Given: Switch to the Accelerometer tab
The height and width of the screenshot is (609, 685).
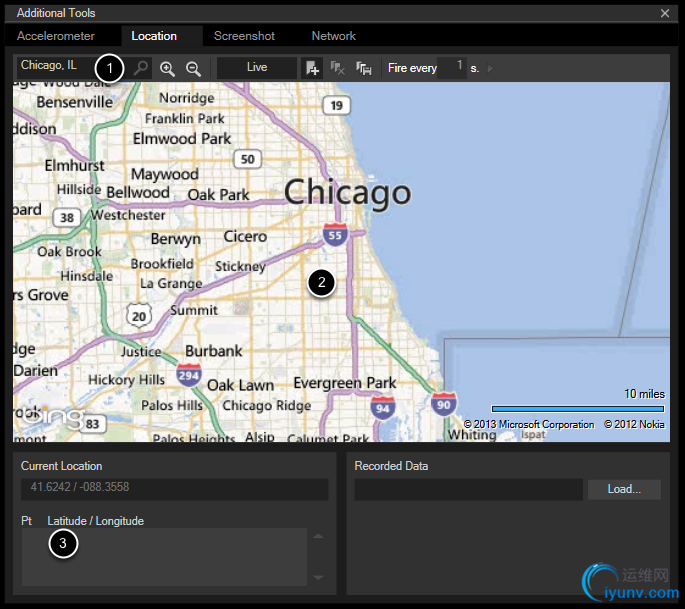Looking at the screenshot, I should click(56, 36).
